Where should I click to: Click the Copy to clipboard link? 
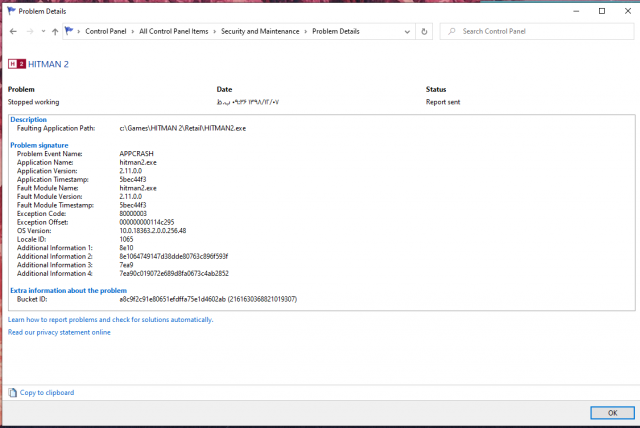click(x=47, y=393)
